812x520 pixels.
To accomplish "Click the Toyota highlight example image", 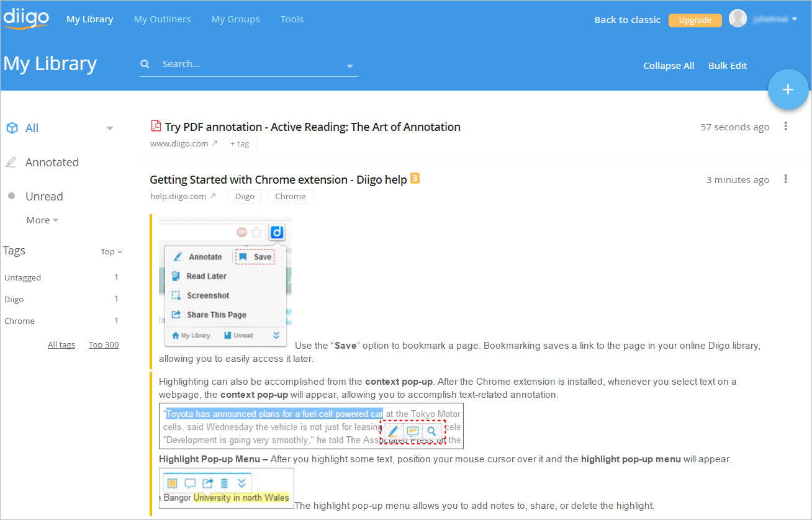I will click(x=311, y=426).
